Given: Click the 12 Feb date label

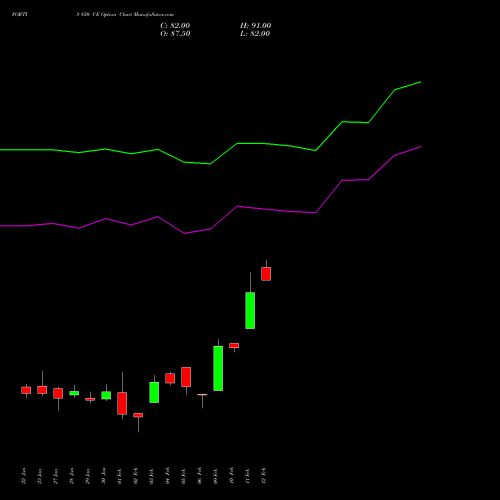Looking at the screenshot, I should [264, 476].
